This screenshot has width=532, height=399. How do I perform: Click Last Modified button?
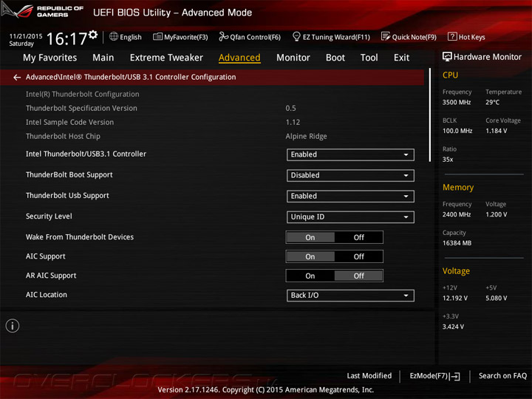(x=369, y=375)
